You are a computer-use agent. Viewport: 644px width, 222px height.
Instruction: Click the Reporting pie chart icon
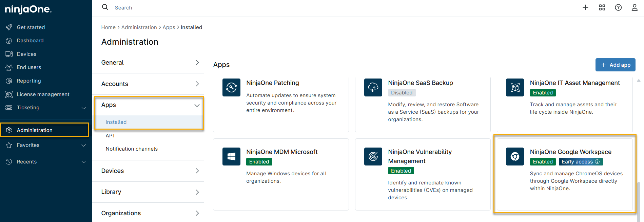[9, 81]
